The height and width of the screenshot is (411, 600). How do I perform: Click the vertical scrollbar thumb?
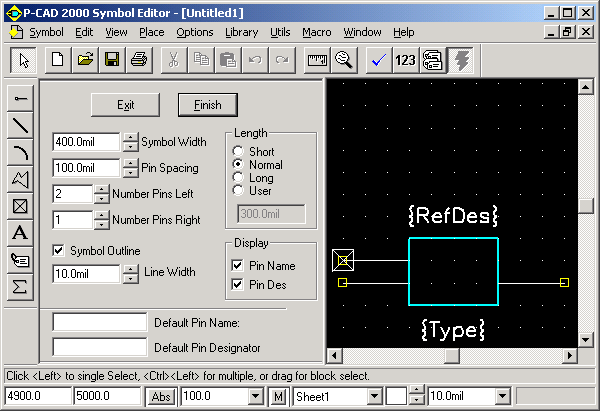tap(586, 206)
